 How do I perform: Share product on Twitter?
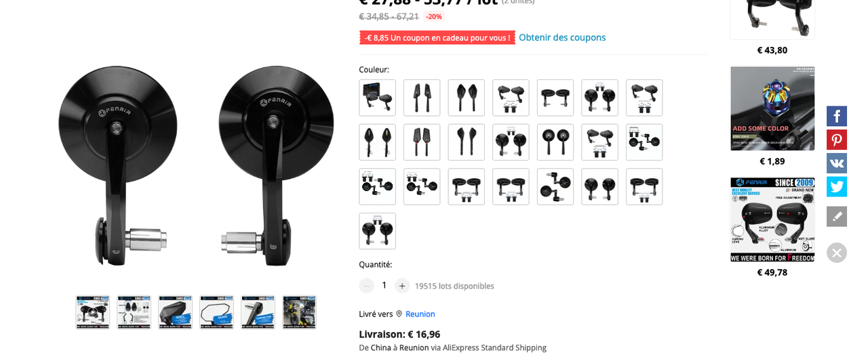point(837,186)
